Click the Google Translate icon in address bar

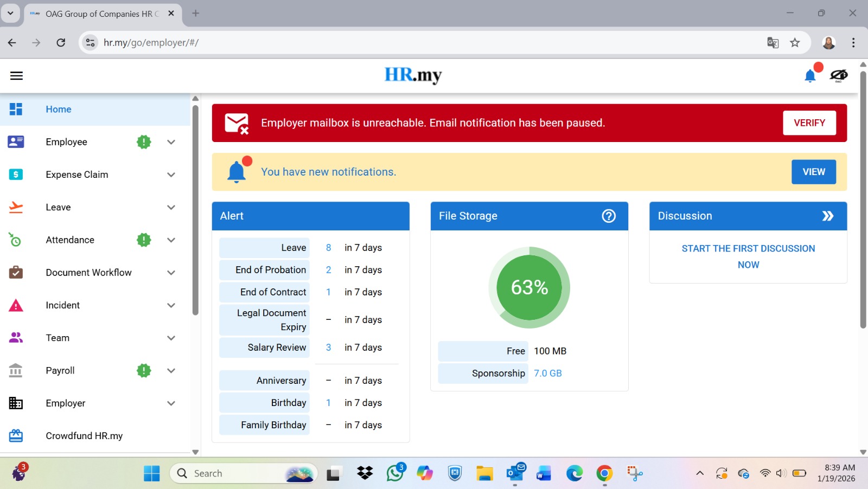773,43
